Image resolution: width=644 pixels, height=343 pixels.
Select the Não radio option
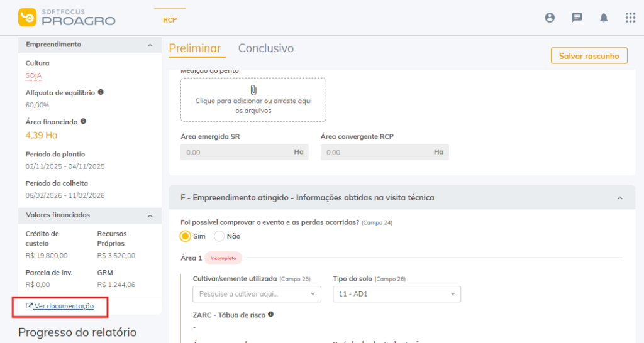219,236
